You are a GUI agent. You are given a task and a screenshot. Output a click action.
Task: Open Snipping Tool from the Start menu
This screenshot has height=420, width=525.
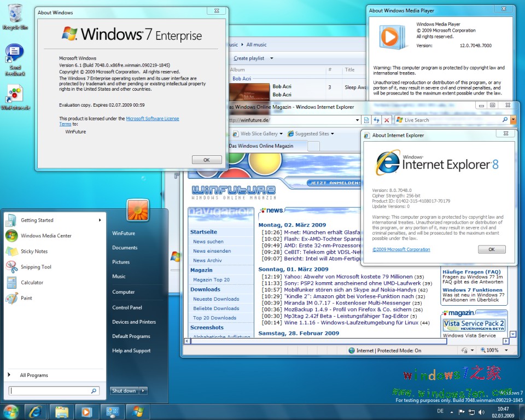click(x=36, y=267)
